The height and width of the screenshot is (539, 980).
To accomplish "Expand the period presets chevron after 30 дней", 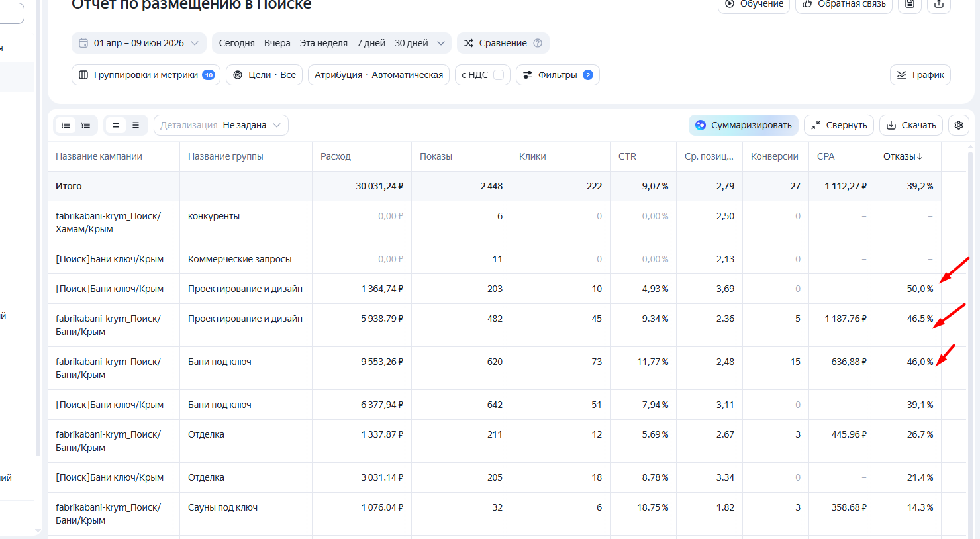I will [441, 43].
